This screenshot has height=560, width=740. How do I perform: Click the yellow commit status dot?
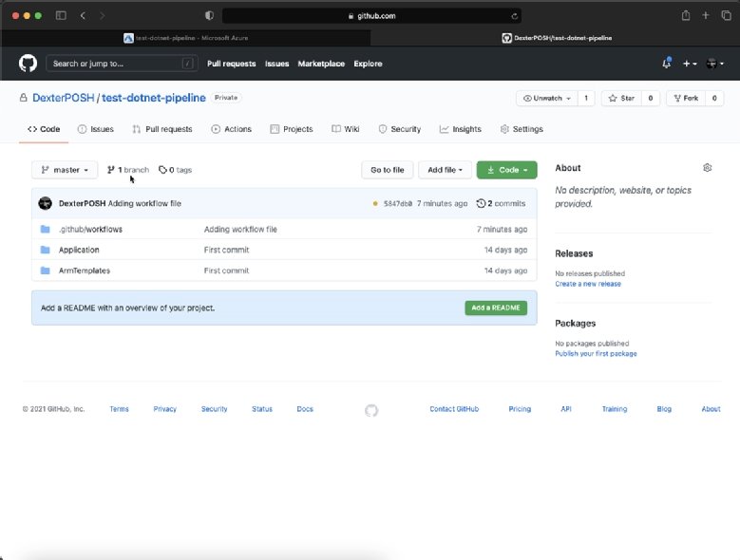click(x=375, y=203)
